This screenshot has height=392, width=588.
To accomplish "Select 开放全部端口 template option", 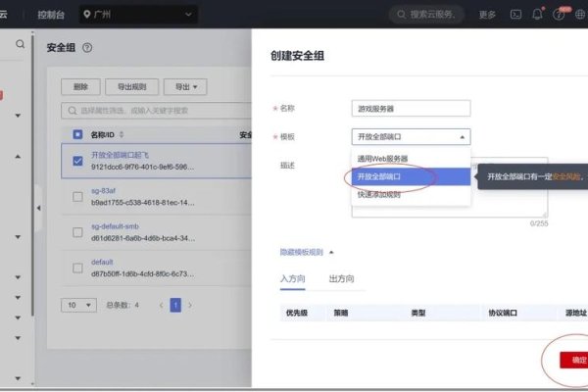I will coord(411,176).
